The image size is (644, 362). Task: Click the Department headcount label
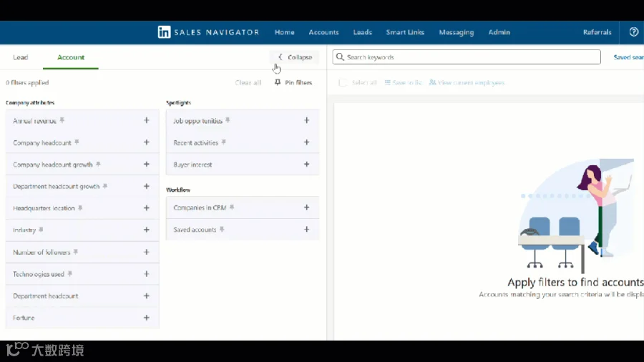[x=46, y=296]
